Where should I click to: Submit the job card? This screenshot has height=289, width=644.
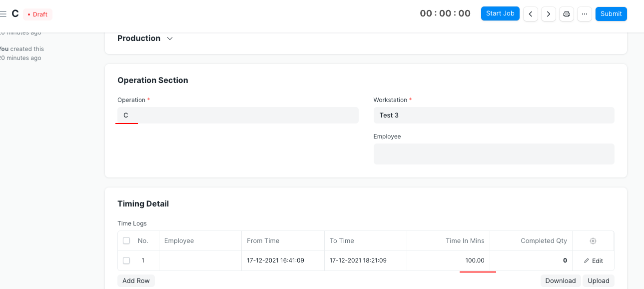point(611,13)
